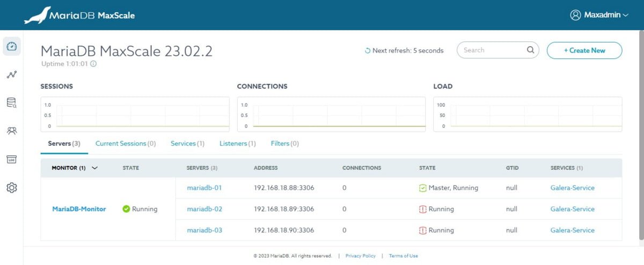
Task: Click the 'Uptime 1:01:01' text
Action: pos(64,63)
